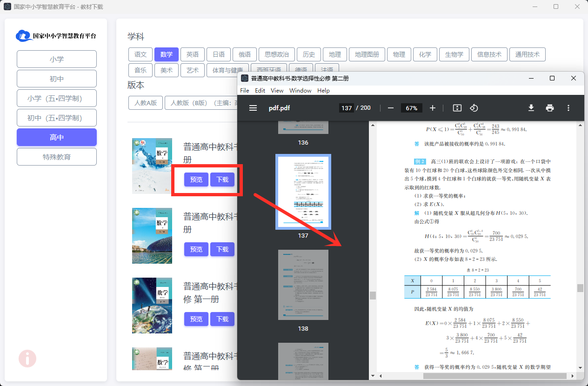Choose the 语文 subject tag

[x=140, y=54]
